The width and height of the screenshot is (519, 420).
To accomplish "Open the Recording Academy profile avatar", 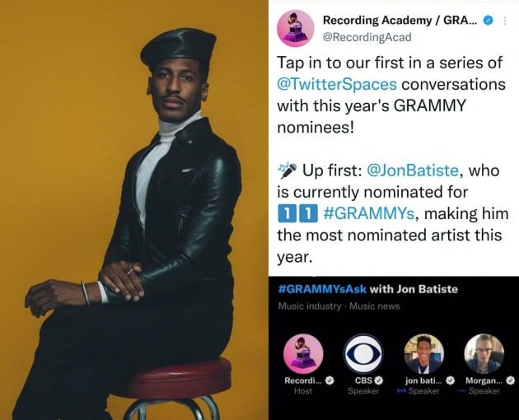I will pos(295,29).
